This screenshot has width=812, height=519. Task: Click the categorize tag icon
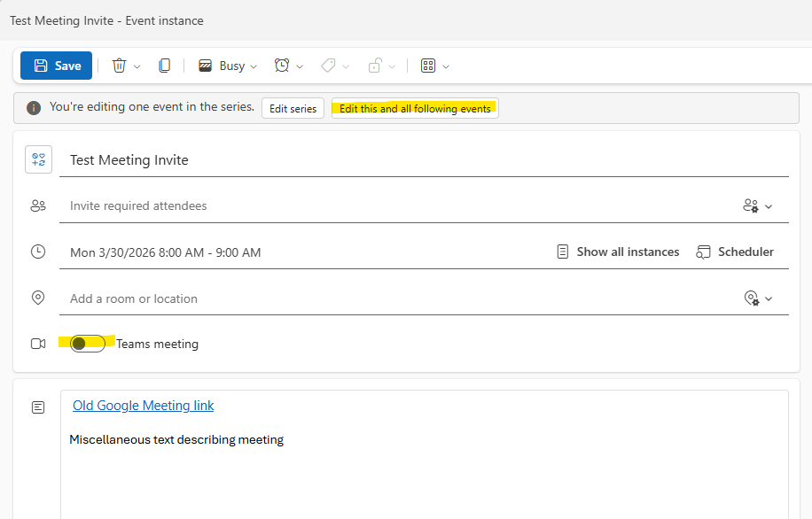328,66
